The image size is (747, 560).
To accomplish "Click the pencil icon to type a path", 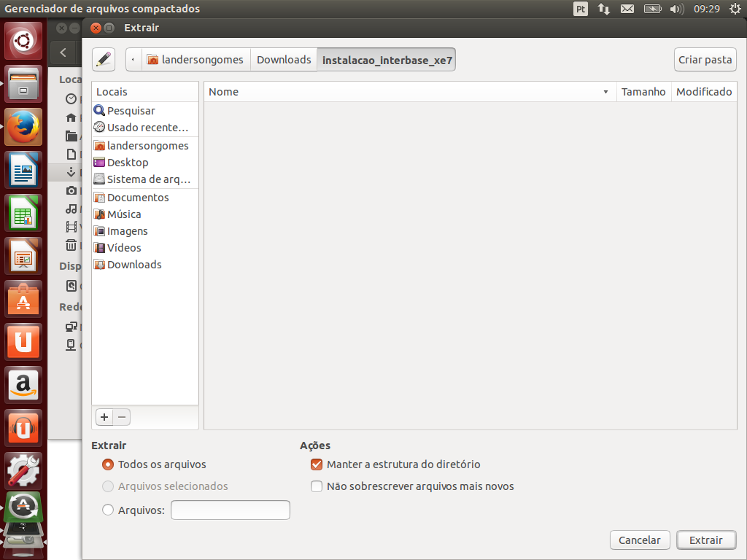I will [x=104, y=60].
